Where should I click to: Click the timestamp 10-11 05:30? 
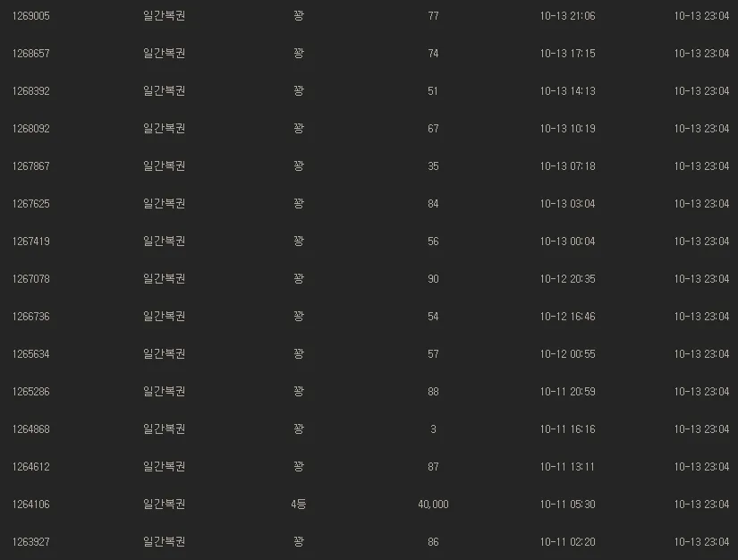coord(567,505)
